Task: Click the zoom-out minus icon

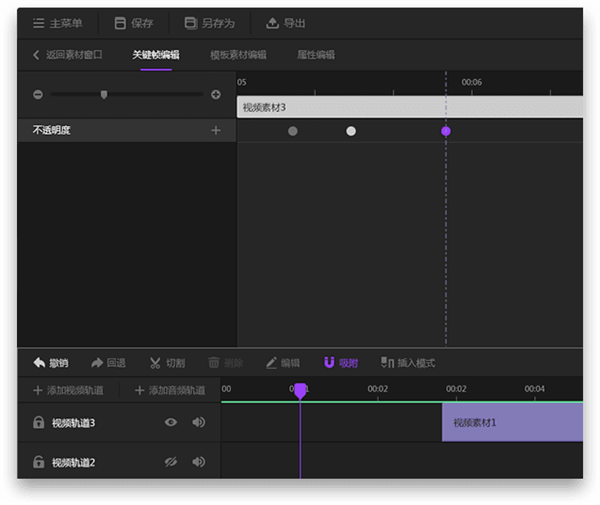Action: pos(38,94)
